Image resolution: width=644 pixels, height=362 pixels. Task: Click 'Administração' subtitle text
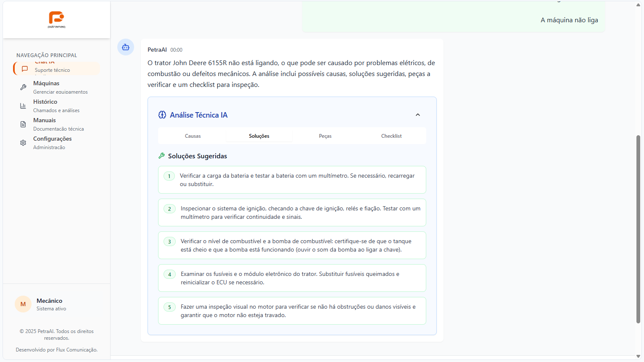(x=49, y=147)
